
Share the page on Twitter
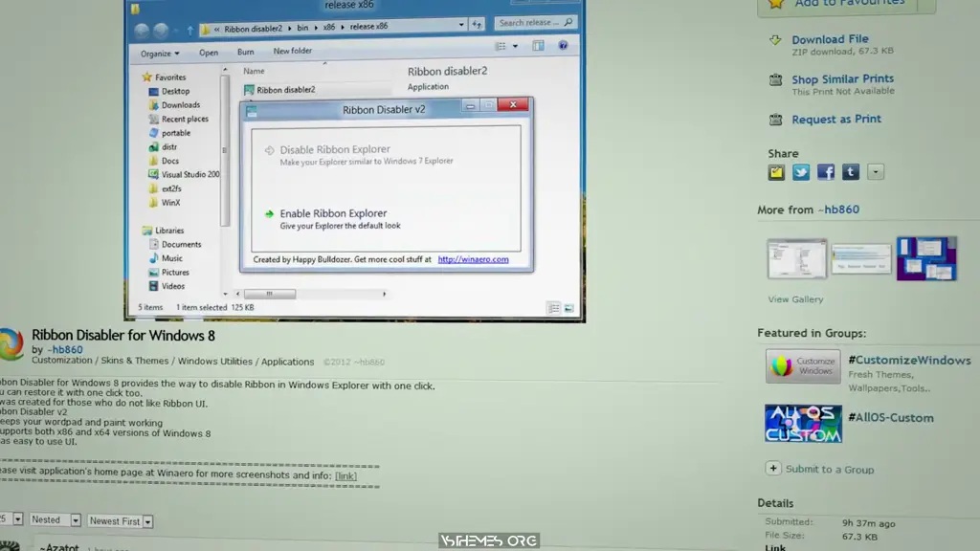click(x=801, y=172)
